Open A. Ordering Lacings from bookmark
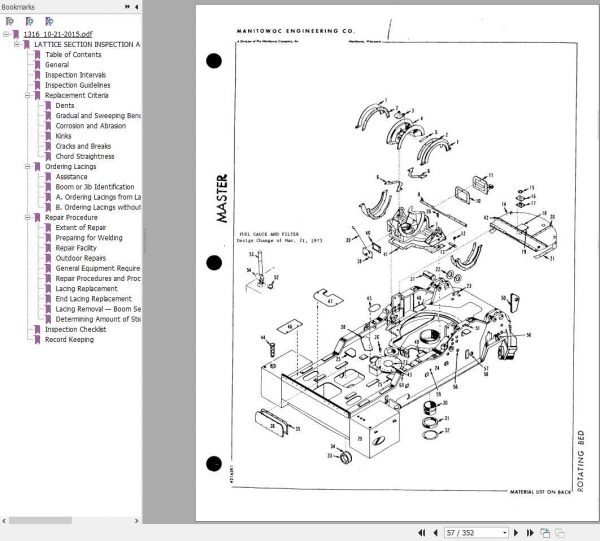Image resolution: width=600 pixels, height=541 pixels. pyautogui.click(x=98, y=197)
